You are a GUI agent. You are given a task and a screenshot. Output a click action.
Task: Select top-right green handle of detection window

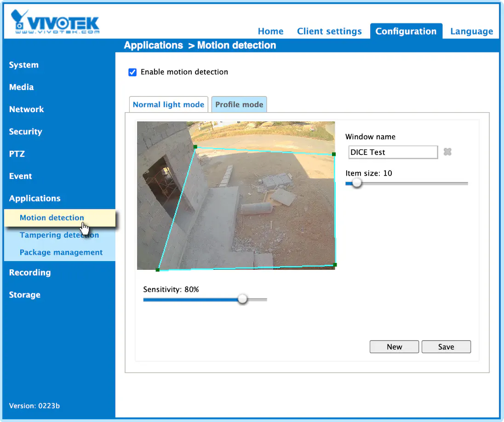334,154
